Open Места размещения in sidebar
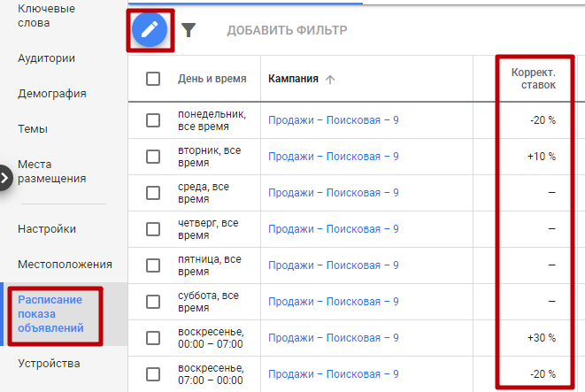585x392 pixels. pos(52,171)
